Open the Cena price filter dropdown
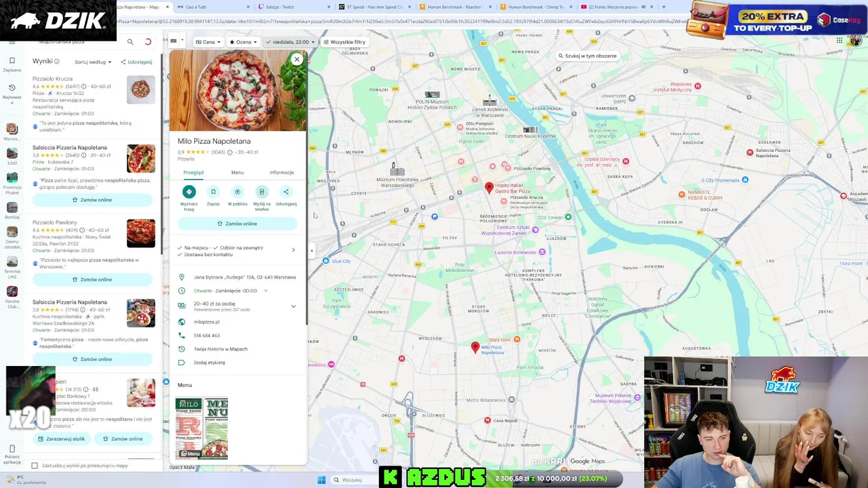This screenshot has height=488, width=868. coord(208,42)
